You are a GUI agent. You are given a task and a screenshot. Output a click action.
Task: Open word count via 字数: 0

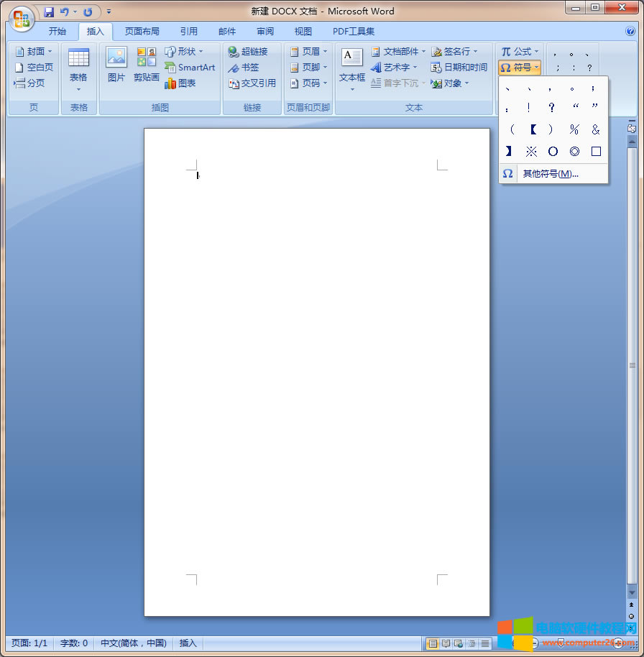click(74, 643)
